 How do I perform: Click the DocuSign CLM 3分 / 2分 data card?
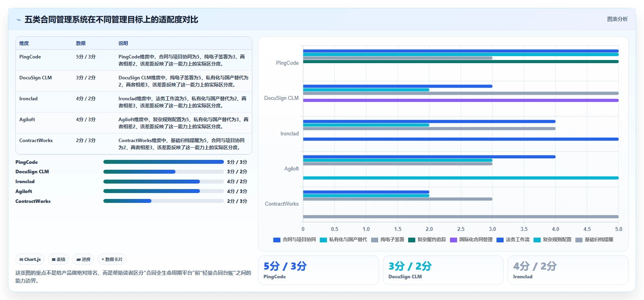[x=443, y=270]
